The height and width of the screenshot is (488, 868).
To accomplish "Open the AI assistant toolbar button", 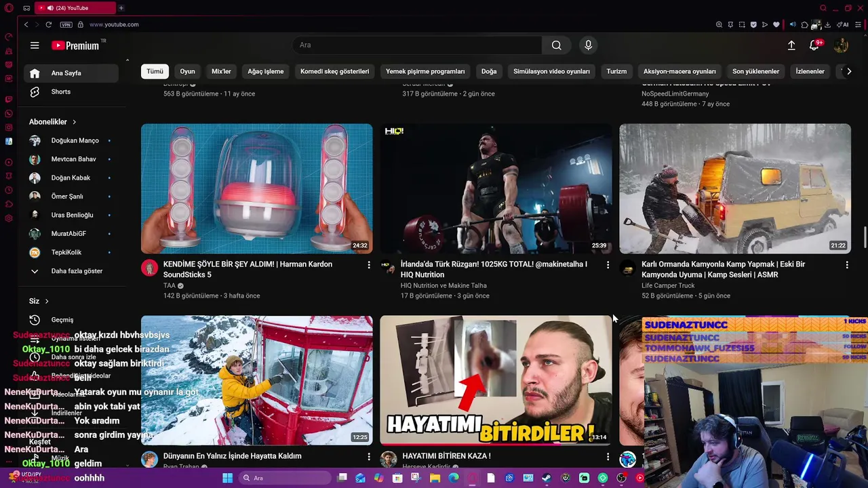I will pos(843,24).
